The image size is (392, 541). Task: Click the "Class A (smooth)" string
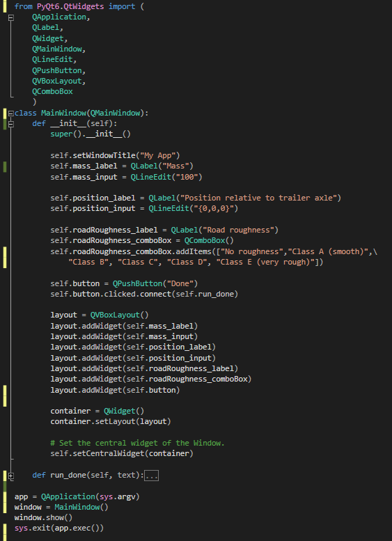click(329, 251)
